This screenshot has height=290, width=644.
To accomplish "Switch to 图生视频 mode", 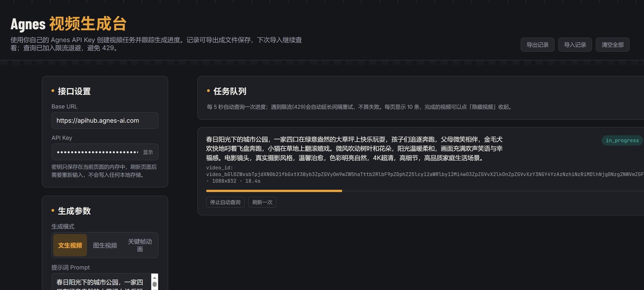I will pos(105,245).
